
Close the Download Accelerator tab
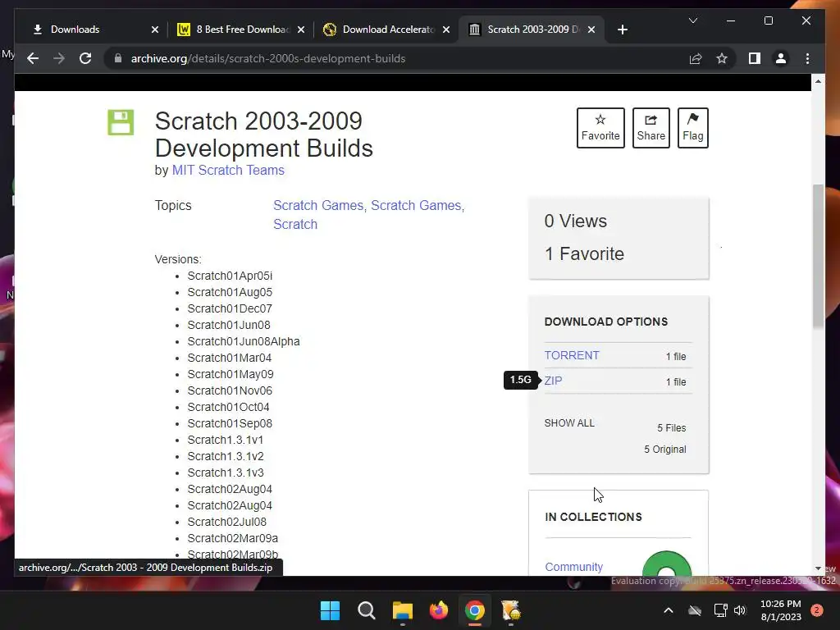(x=446, y=30)
